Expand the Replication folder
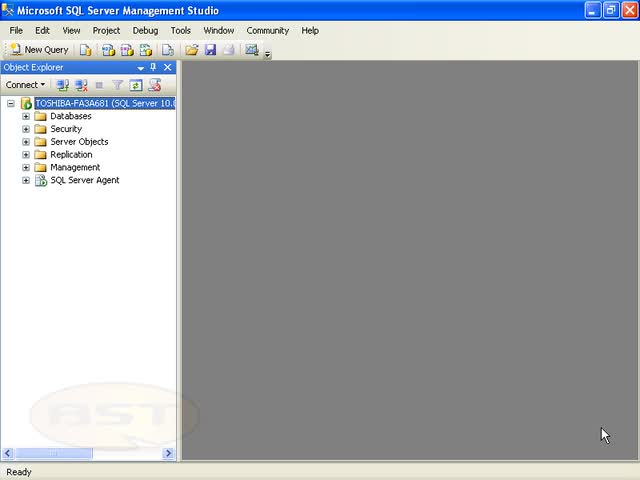640x480 pixels. tap(26, 155)
